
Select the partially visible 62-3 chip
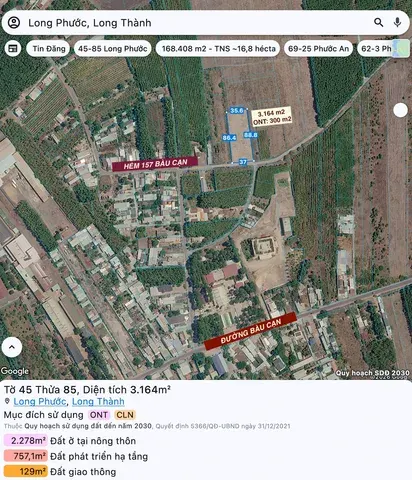(375, 49)
